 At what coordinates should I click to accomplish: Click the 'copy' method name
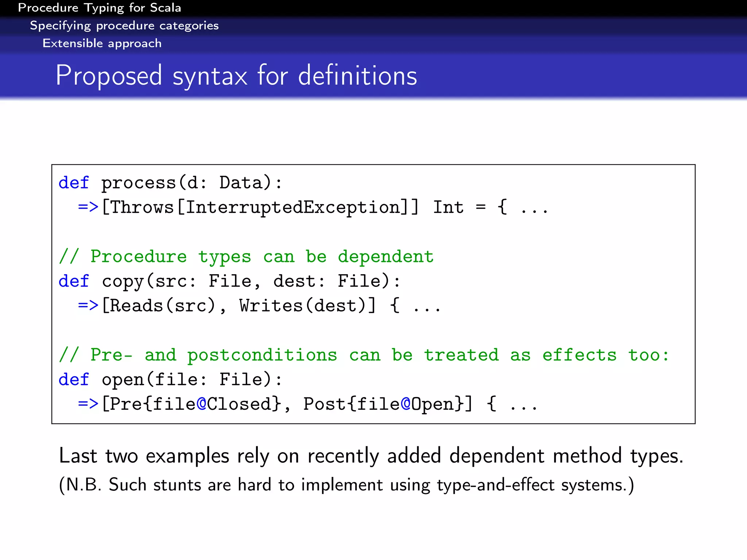coord(123,281)
